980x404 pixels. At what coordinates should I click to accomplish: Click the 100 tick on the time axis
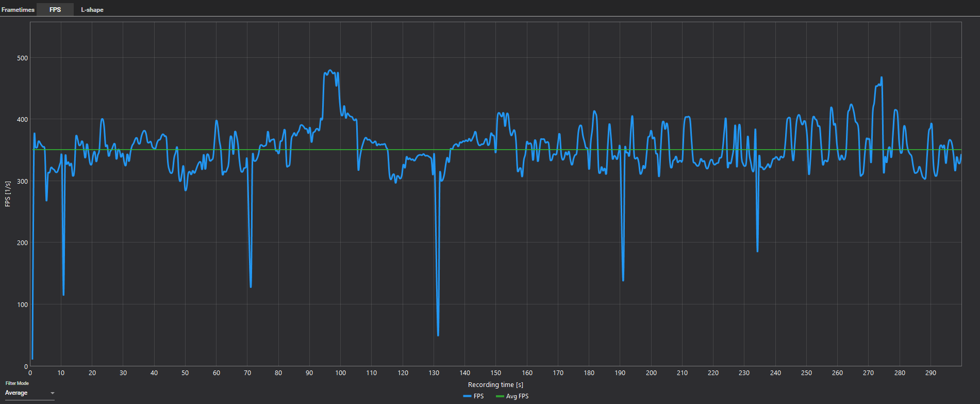click(341, 373)
